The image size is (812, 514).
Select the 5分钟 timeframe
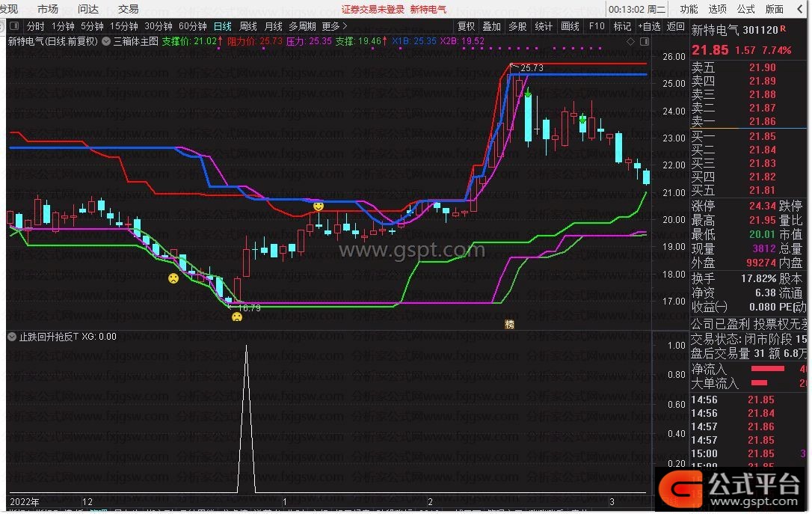point(92,26)
